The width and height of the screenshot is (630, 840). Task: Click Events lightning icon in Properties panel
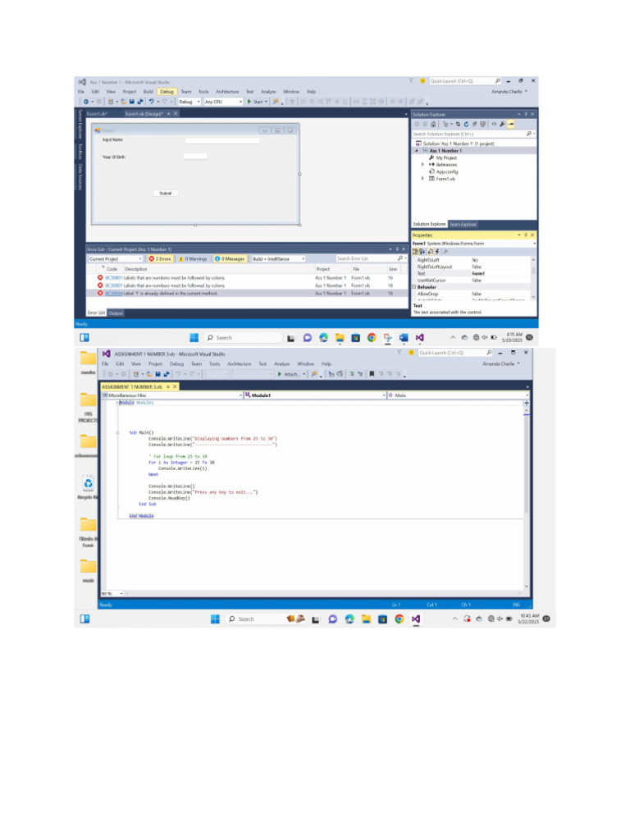point(437,251)
